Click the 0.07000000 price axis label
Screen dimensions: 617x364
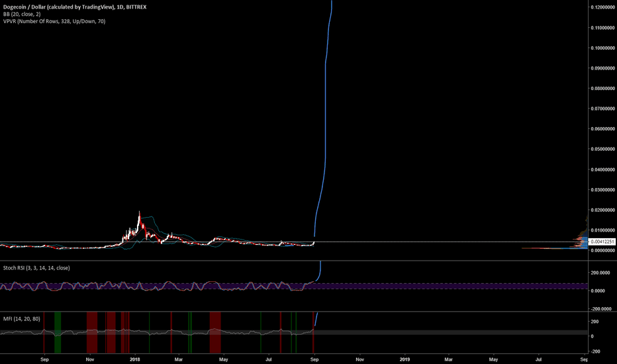click(x=602, y=109)
